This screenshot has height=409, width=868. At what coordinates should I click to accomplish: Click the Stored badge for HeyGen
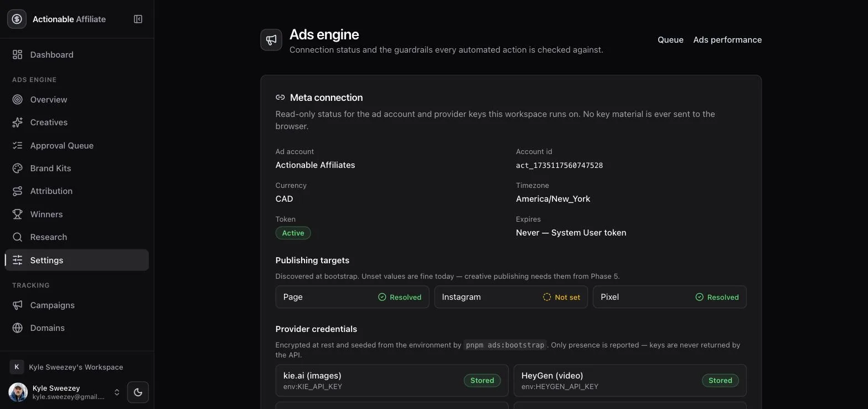(x=720, y=380)
